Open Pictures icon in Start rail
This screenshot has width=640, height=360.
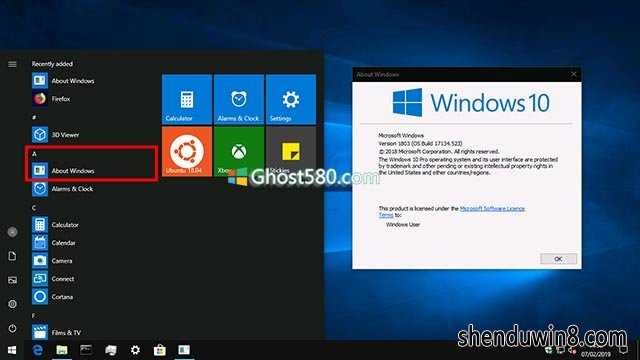[x=12, y=280]
